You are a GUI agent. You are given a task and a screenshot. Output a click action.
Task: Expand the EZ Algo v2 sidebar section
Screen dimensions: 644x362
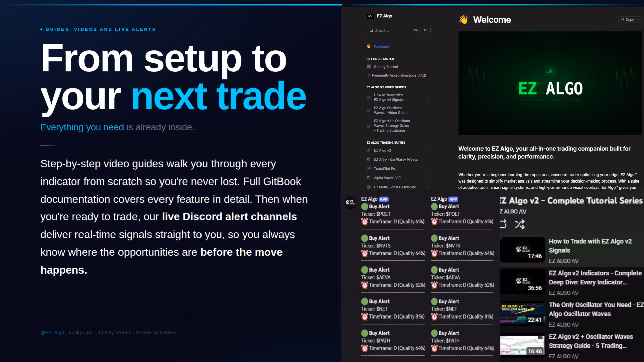427,150
